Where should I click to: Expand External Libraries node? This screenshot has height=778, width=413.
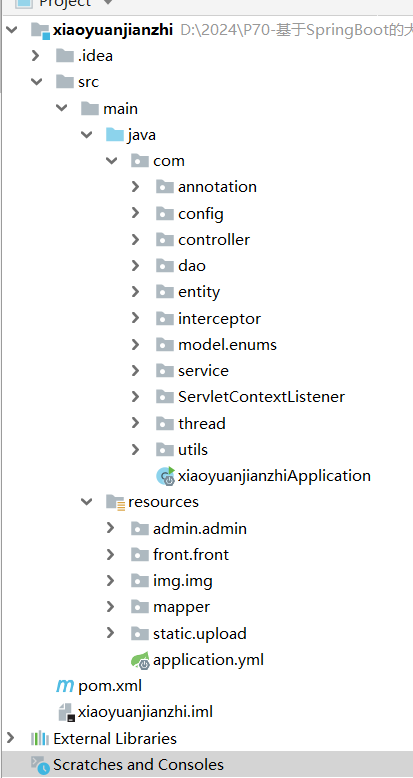(10, 738)
